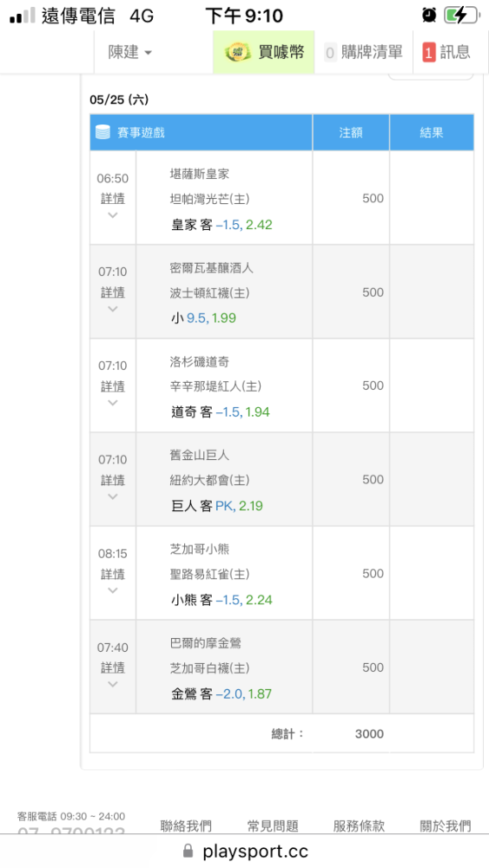Open the 常見問題 FAQ link
489x868 pixels.
point(273,826)
